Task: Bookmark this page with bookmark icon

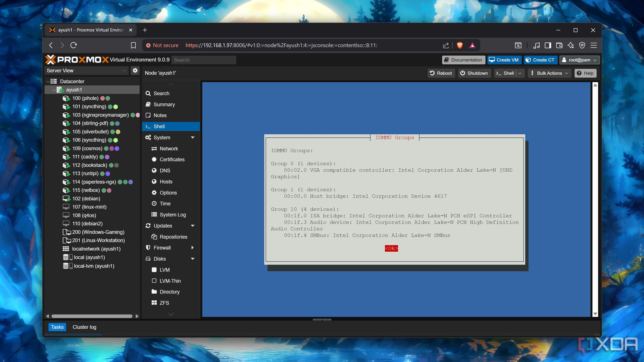Action: [x=133, y=45]
